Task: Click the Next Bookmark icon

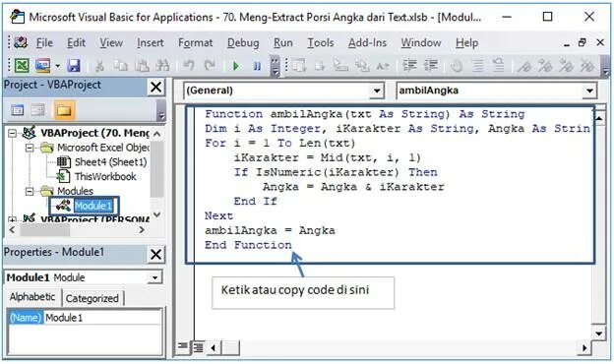Action: 545,66
